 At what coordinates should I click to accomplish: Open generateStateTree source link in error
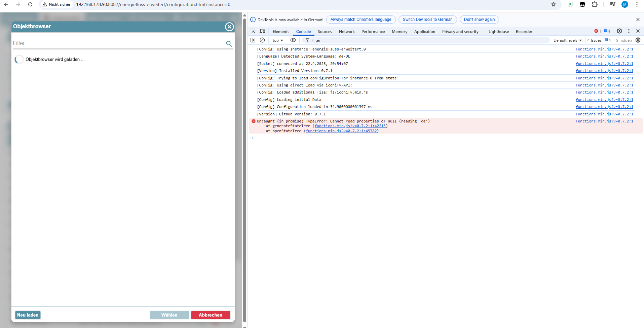pos(350,126)
